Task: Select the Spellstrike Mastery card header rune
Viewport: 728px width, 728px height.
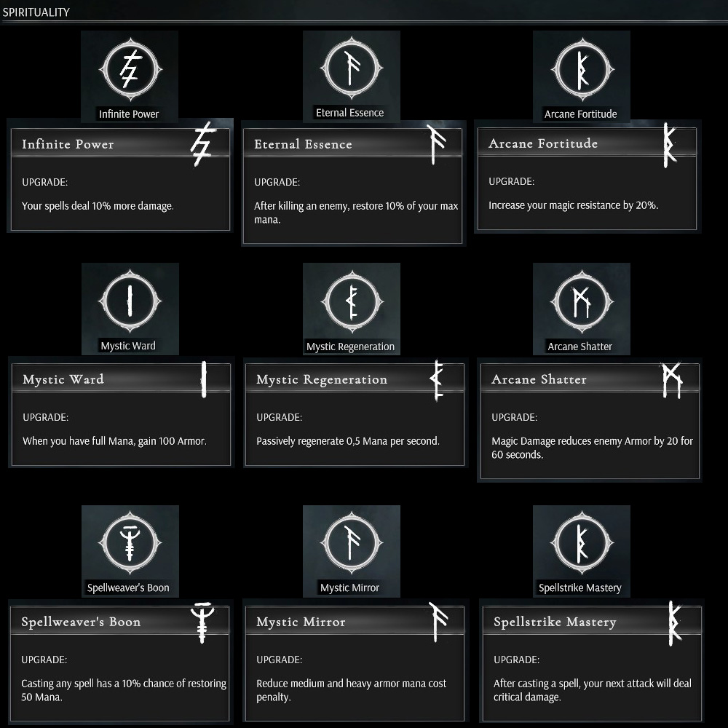Action: click(674, 623)
